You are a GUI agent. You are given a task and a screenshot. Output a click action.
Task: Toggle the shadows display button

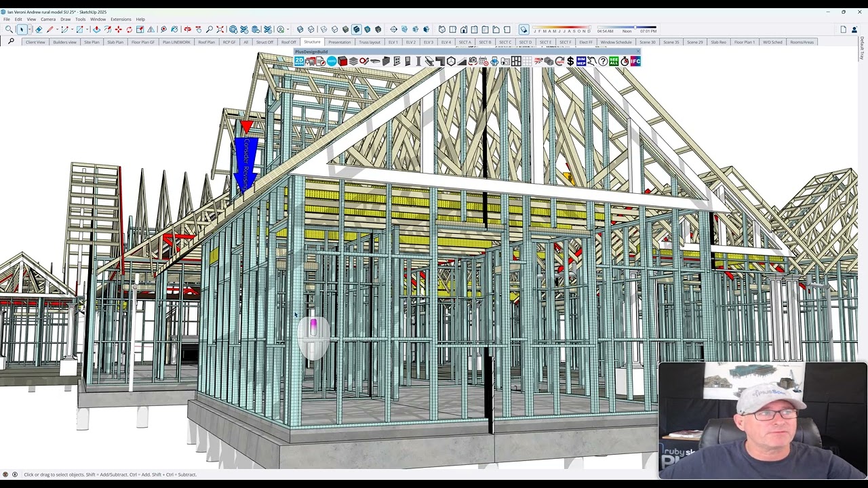click(x=524, y=29)
